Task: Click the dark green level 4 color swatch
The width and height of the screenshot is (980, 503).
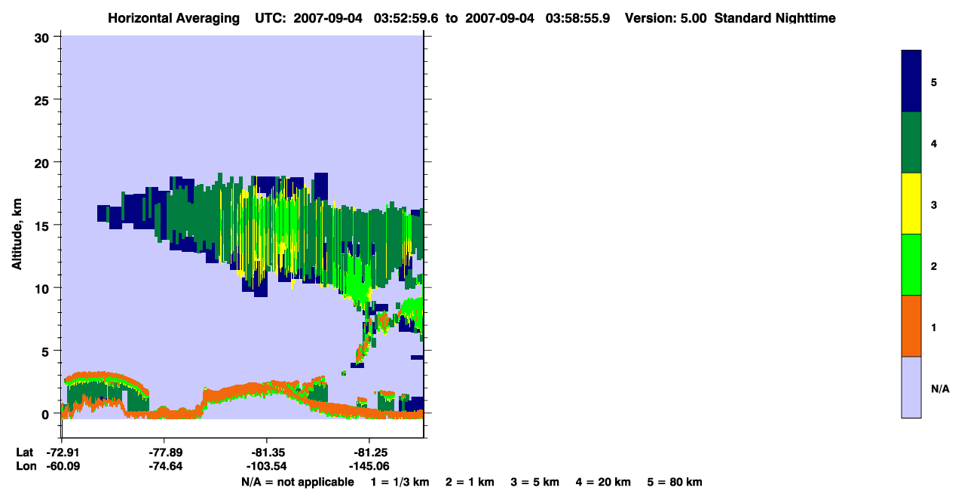Action: pos(911,143)
